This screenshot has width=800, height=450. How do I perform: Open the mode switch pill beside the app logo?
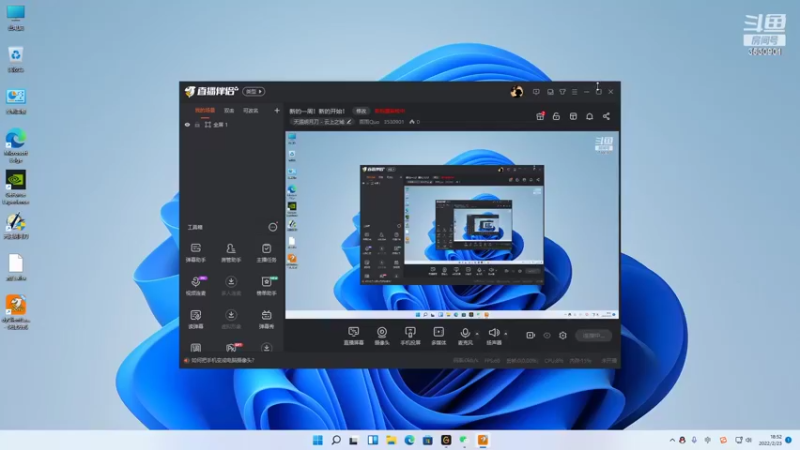(254, 91)
